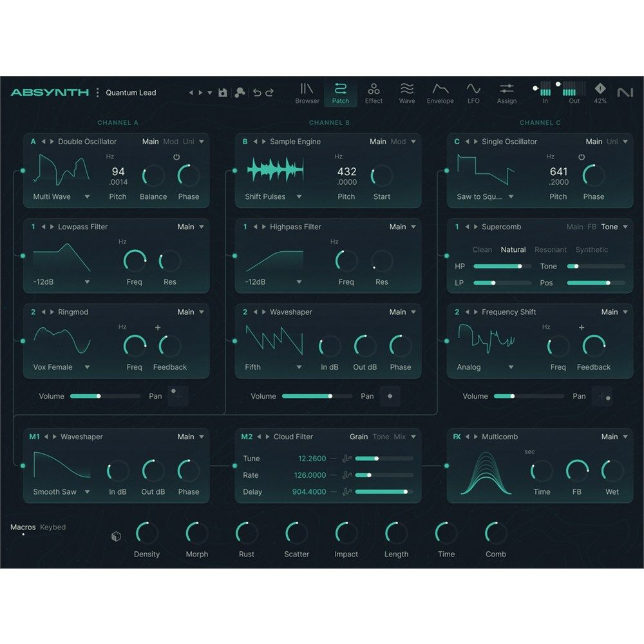Toggle Multicomb FX module on/off dot
The image size is (644, 644).
point(447,466)
